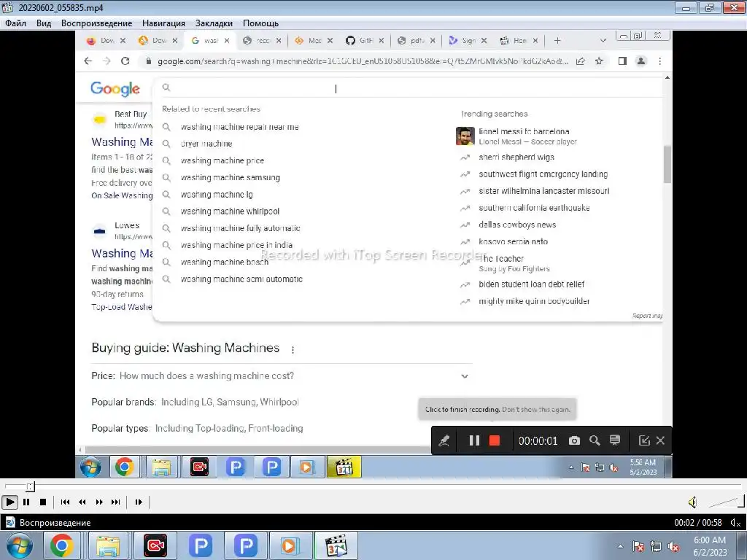Open Chrome from bottom taskbar
The width and height of the screenshot is (747, 560).
click(62, 545)
